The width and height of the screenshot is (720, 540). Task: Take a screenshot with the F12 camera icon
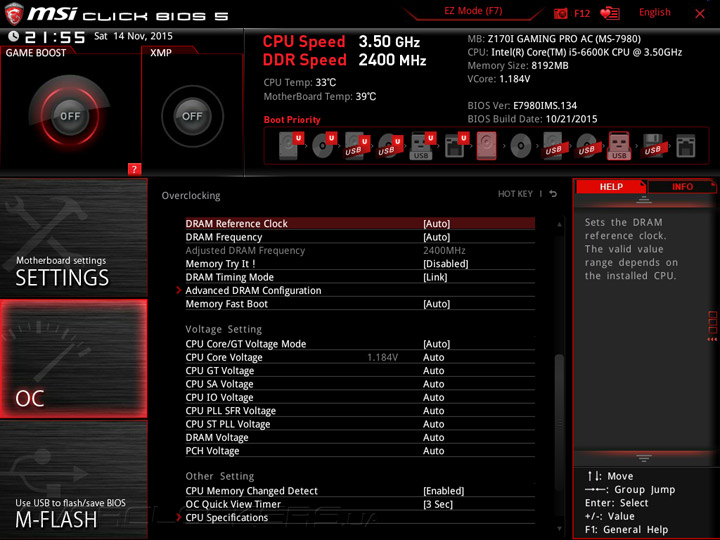click(561, 13)
